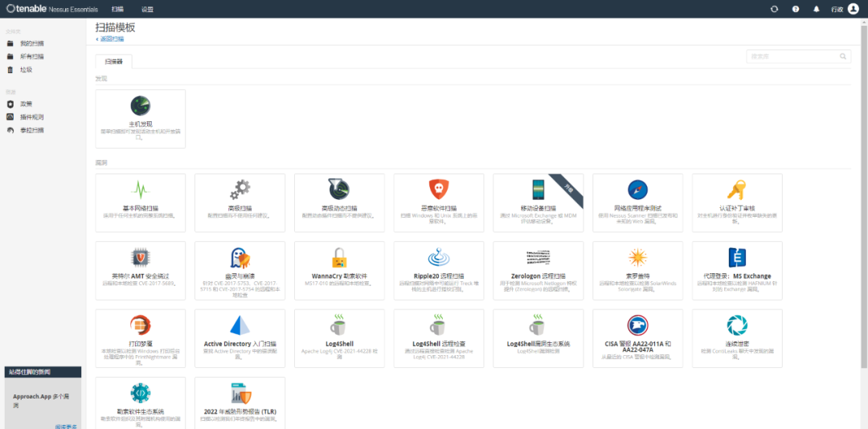Image resolution: width=868 pixels, height=429 pixels.
Task: Open the Log4Shell 远程检查 card
Action: pos(439,339)
